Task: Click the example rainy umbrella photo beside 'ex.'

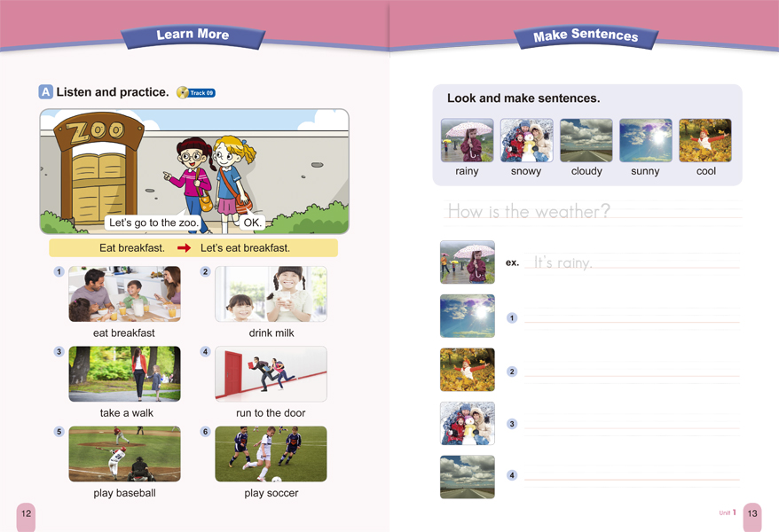Action: [468, 262]
